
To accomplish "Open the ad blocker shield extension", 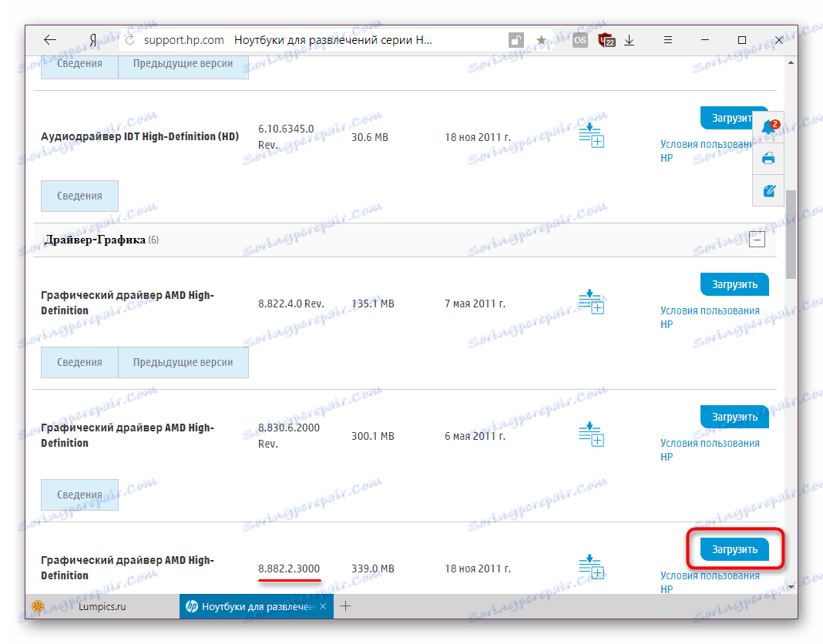I will (x=606, y=40).
